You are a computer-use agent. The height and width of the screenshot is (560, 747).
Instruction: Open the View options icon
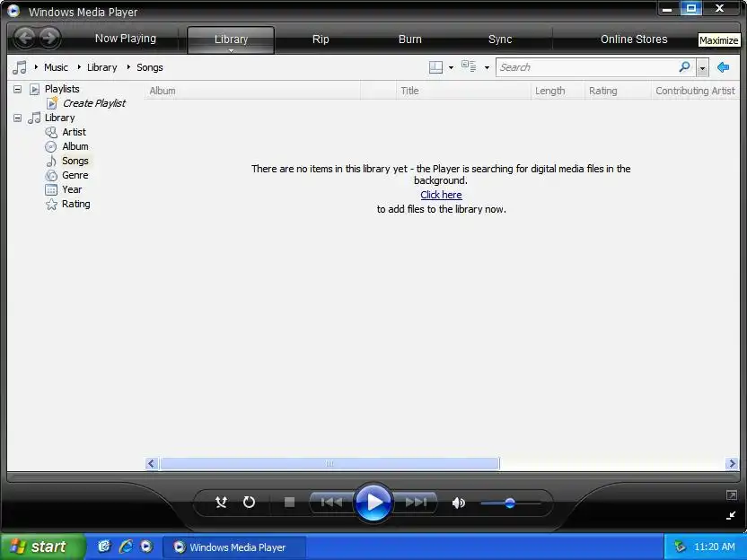pos(469,66)
